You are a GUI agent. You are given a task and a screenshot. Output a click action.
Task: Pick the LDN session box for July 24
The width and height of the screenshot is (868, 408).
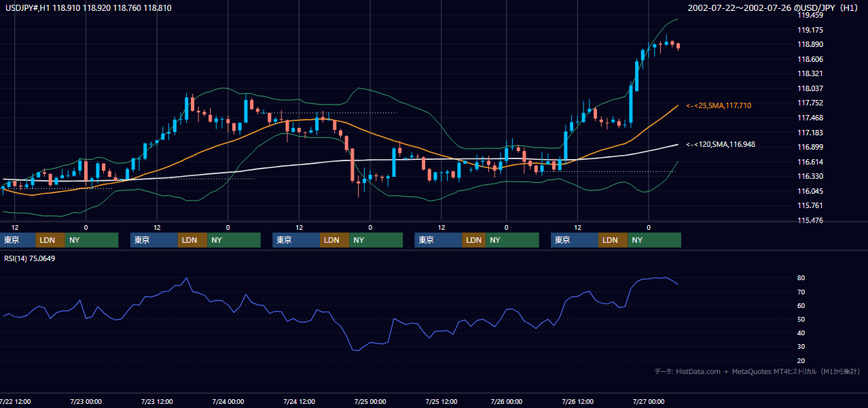click(335, 240)
